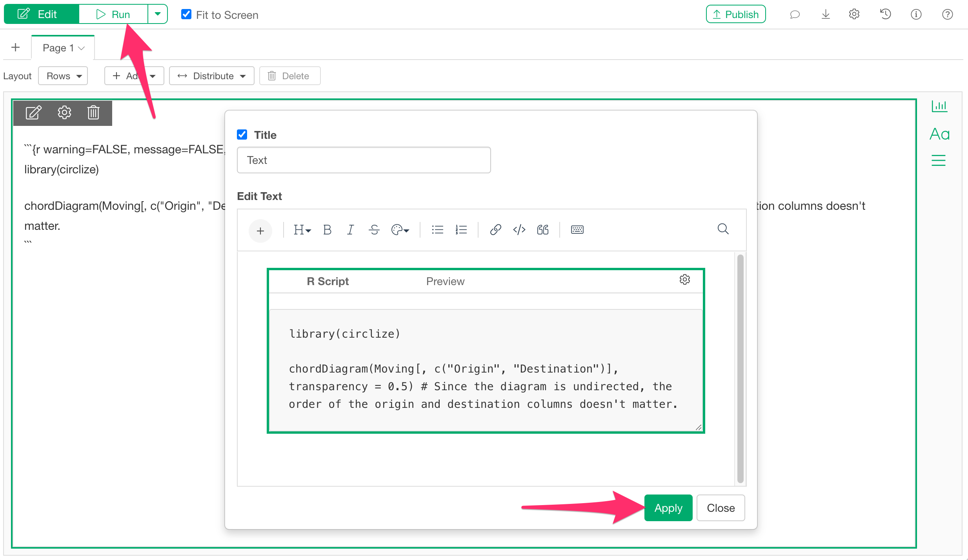Viewport: 968px width, 560px height.
Task: Expand the Run button dropdown arrow
Action: coord(158,14)
